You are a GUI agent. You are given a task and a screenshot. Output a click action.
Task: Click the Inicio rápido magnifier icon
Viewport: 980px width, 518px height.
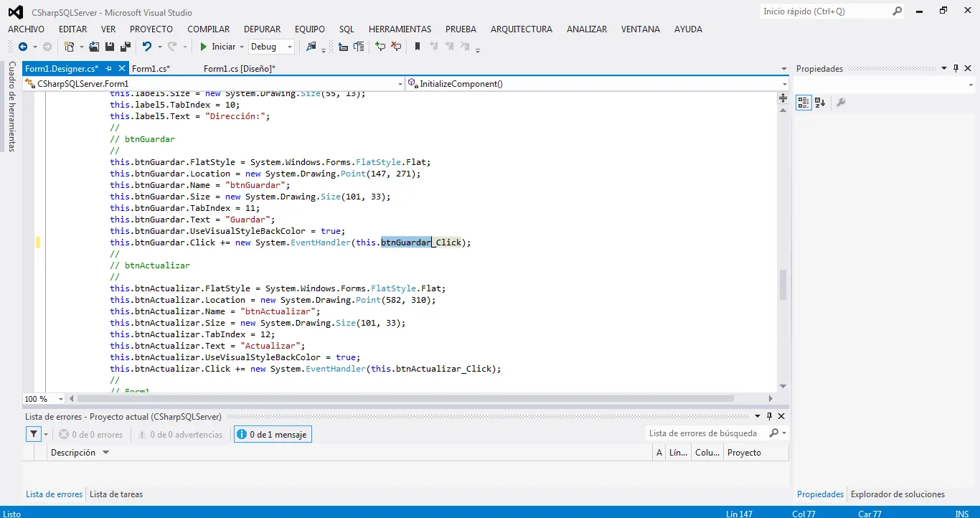click(x=897, y=11)
